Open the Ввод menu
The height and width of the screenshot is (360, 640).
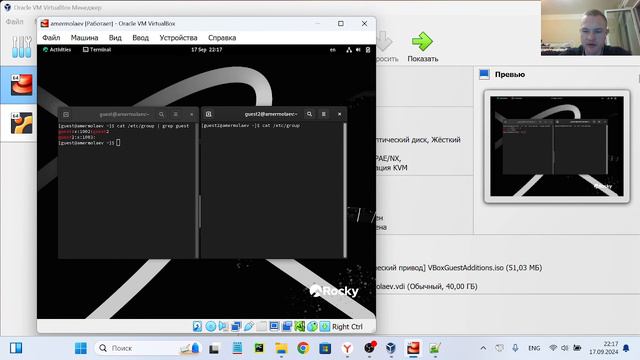pos(140,38)
